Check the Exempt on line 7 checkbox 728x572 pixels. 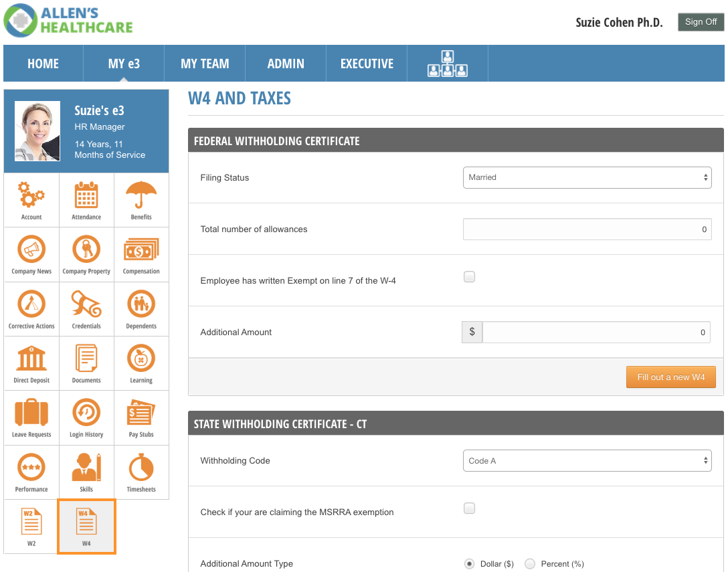(x=470, y=277)
